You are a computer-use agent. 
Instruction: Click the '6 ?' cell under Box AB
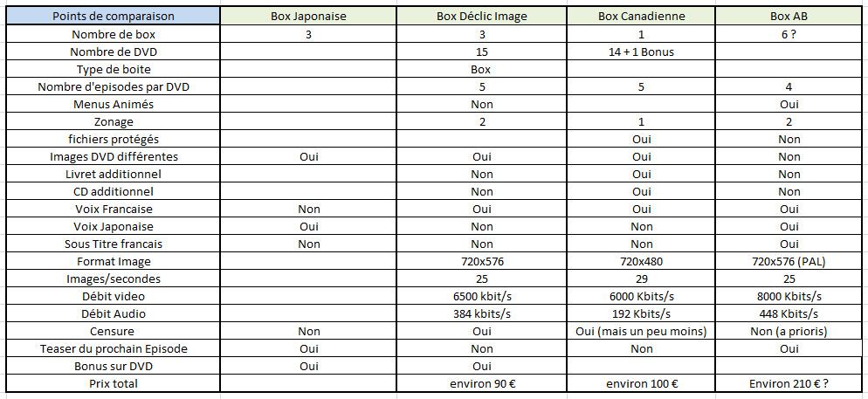789,34
